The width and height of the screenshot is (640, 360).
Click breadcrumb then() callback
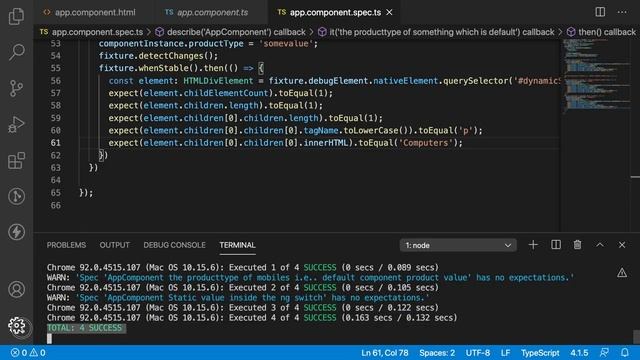click(601, 32)
